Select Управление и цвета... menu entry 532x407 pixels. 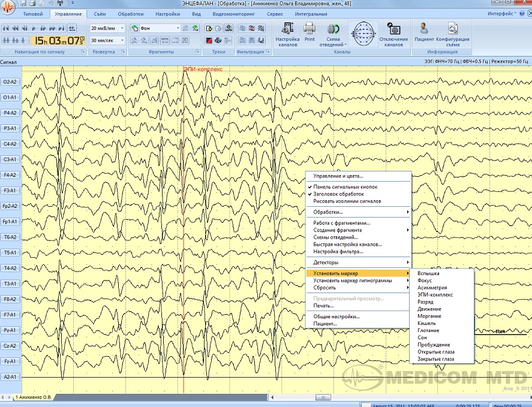point(338,176)
